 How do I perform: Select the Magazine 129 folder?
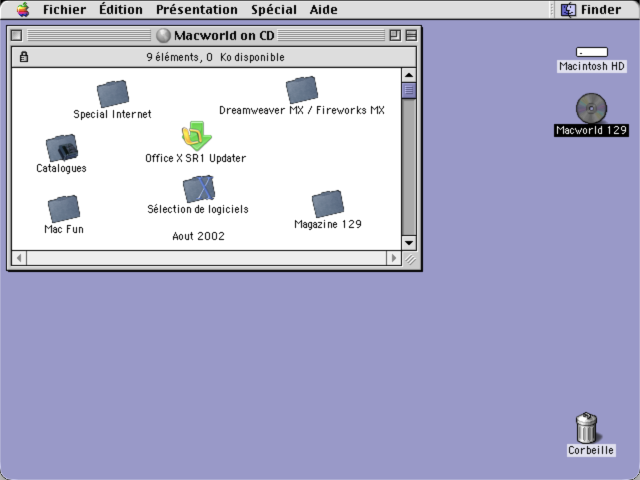pyautogui.click(x=328, y=204)
